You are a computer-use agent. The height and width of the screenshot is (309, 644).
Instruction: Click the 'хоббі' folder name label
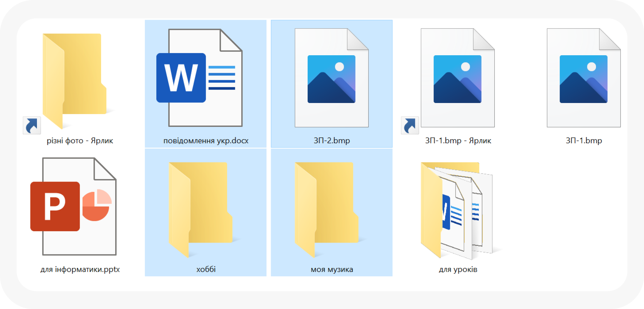click(x=206, y=269)
